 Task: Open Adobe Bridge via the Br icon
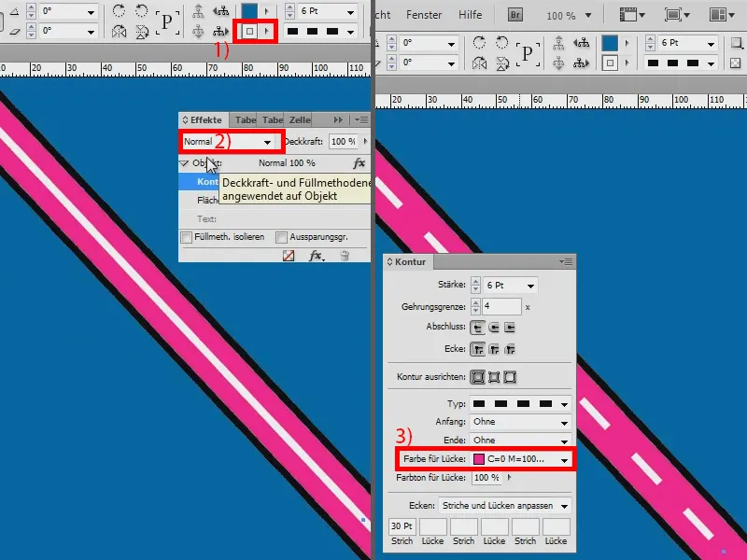pos(514,15)
